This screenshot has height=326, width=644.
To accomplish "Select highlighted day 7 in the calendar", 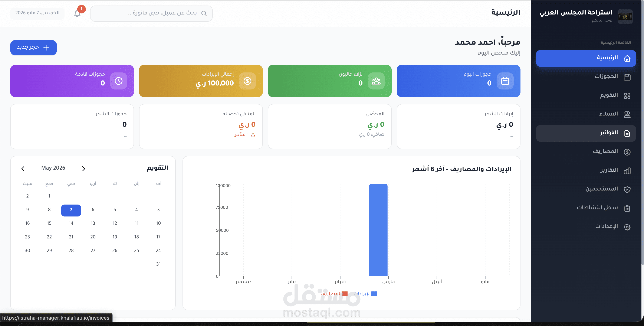I will coord(71,210).
